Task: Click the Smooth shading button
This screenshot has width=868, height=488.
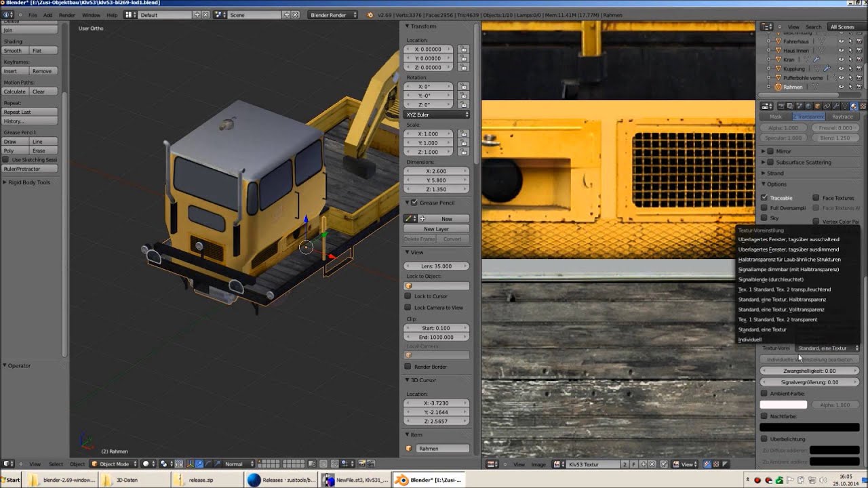Action: coord(13,51)
